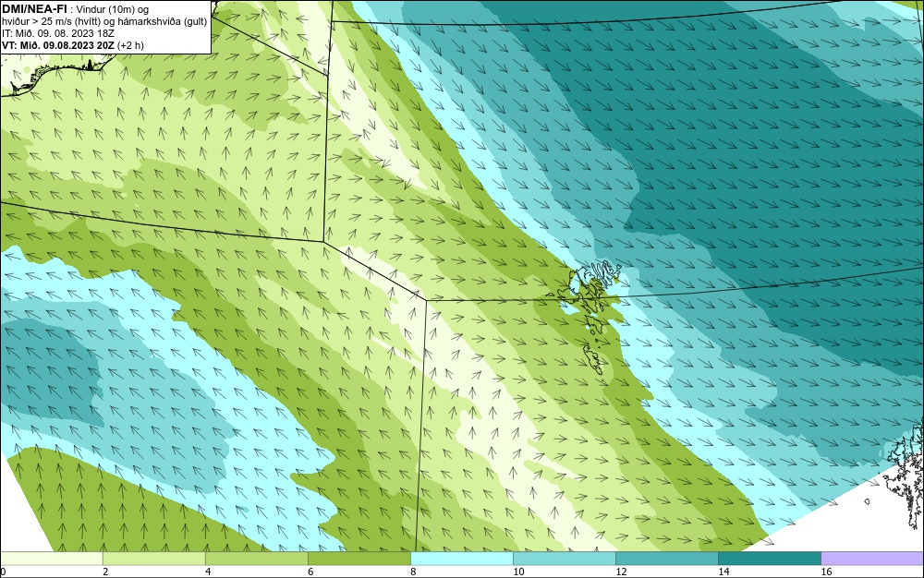This screenshot has height=578, width=924.
Task: Click the legend label 8
Action: click(x=413, y=572)
